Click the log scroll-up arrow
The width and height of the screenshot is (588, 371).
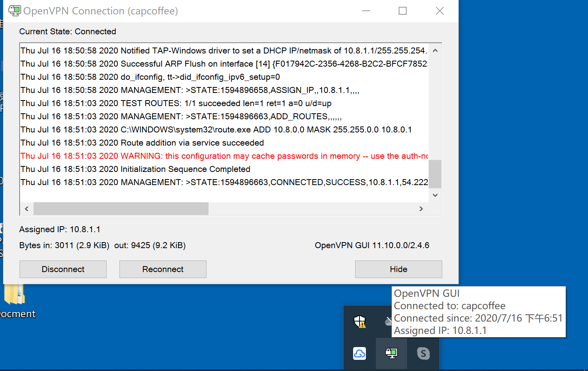click(x=435, y=50)
